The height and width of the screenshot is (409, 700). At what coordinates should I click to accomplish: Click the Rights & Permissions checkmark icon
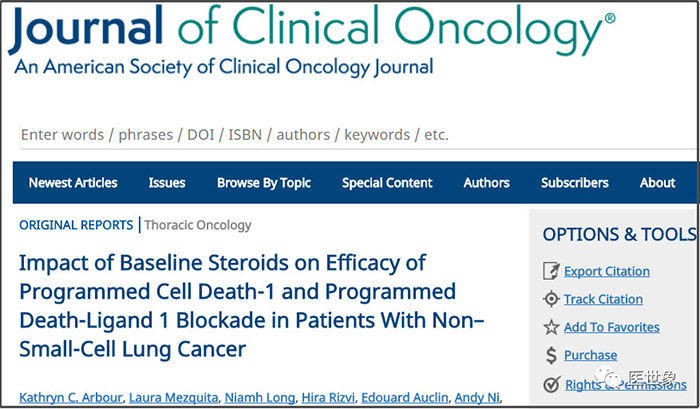552,384
